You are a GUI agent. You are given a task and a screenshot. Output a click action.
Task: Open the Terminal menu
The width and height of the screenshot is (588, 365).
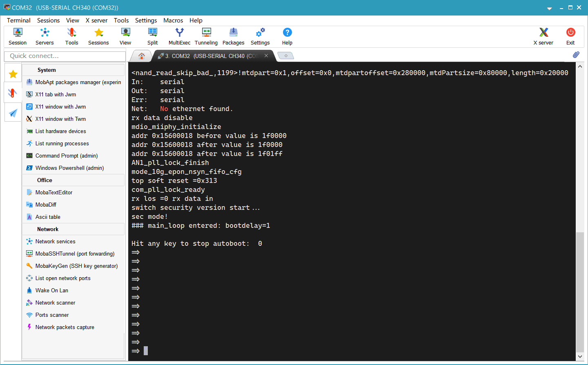(18, 20)
